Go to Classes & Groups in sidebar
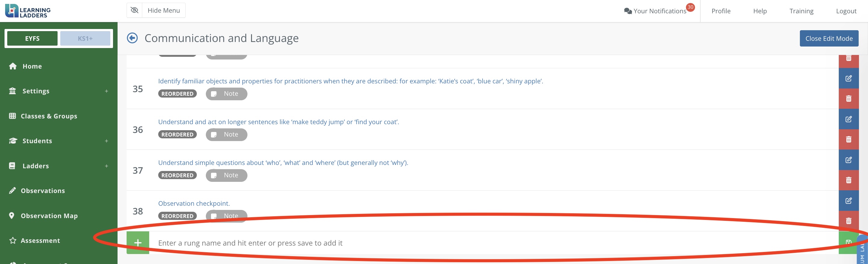 pyautogui.click(x=49, y=116)
